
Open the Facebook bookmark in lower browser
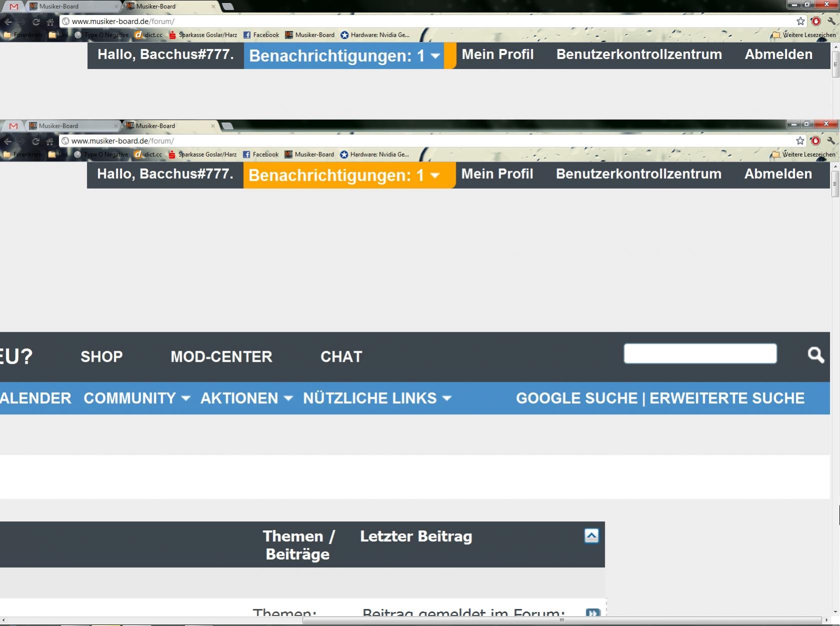point(261,155)
